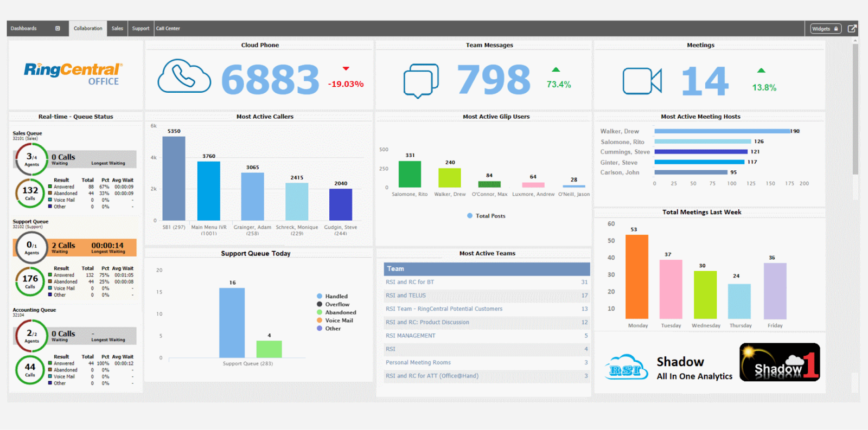The height and width of the screenshot is (430, 868).
Task: Click the Sales Queue agents gauge
Action: pos(31,159)
